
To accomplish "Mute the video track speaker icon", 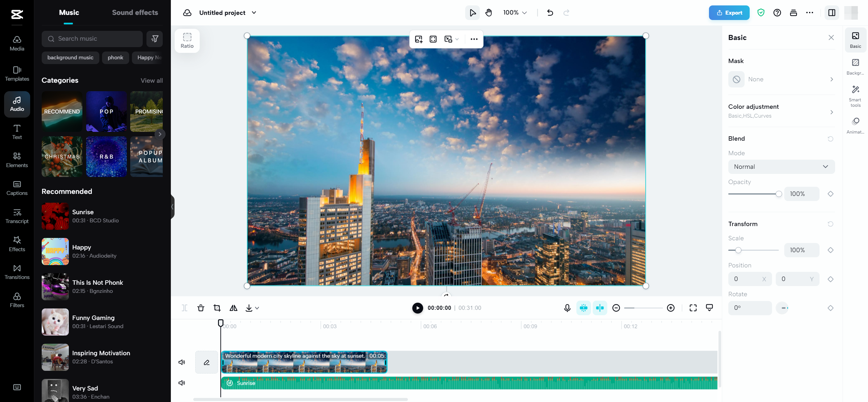I will pos(182,362).
